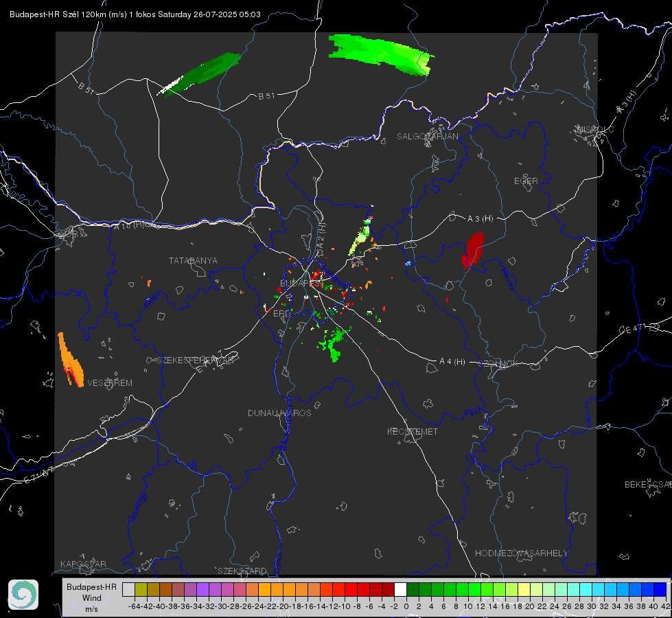The height and width of the screenshot is (618, 672).
Task: Click the B 51 label at top center
Action: click(266, 96)
